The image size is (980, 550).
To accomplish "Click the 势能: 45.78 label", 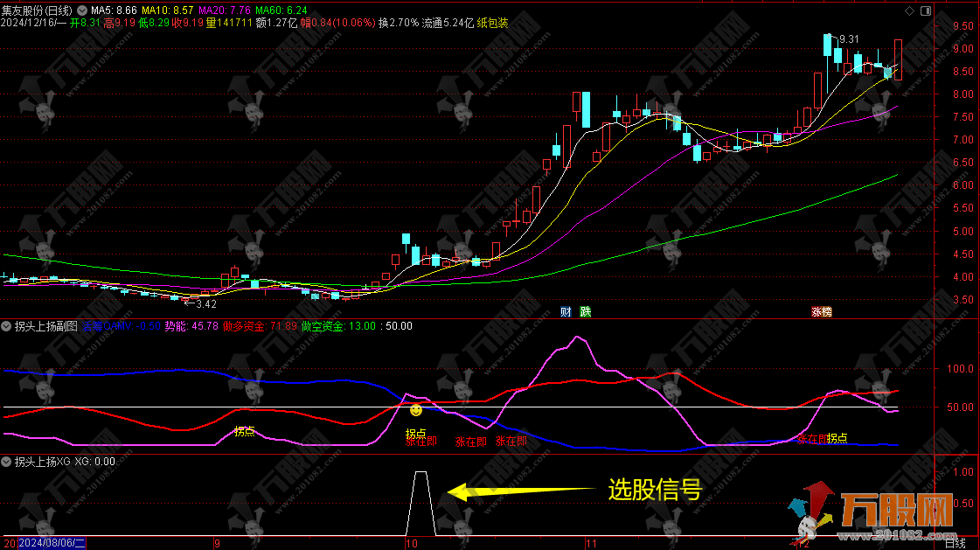I will click(191, 326).
